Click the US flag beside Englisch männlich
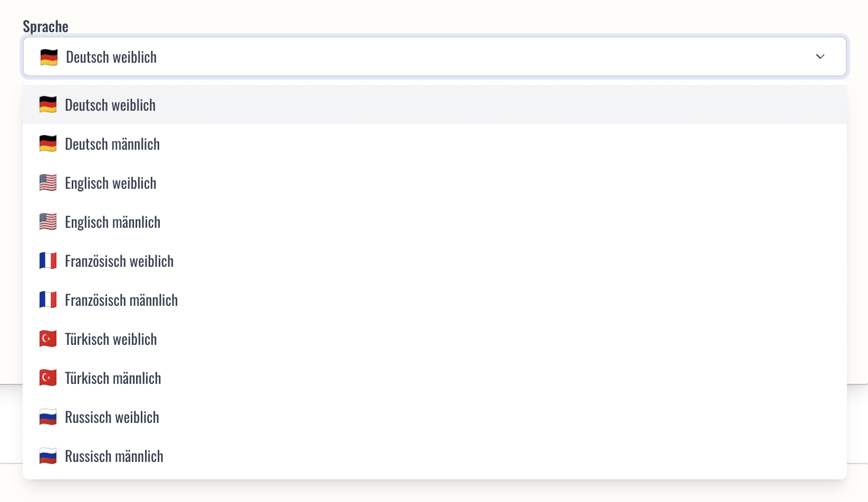This screenshot has width=868, height=502. 48,222
